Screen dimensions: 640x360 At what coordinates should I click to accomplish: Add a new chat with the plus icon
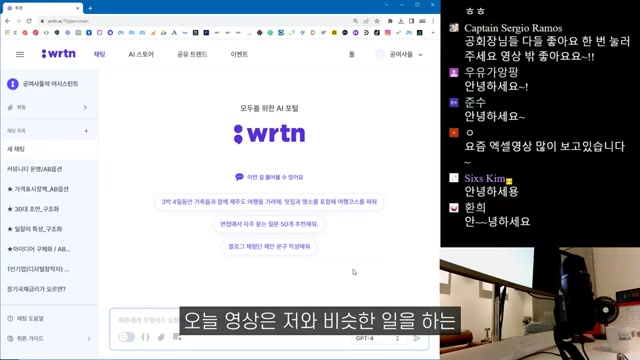tap(86, 131)
